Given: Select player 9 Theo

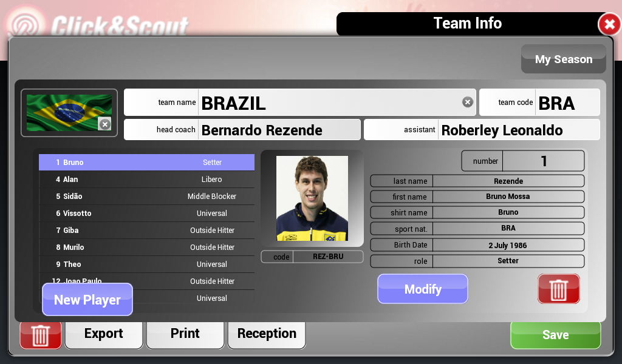Looking at the screenshot, I should coord(147,264).
